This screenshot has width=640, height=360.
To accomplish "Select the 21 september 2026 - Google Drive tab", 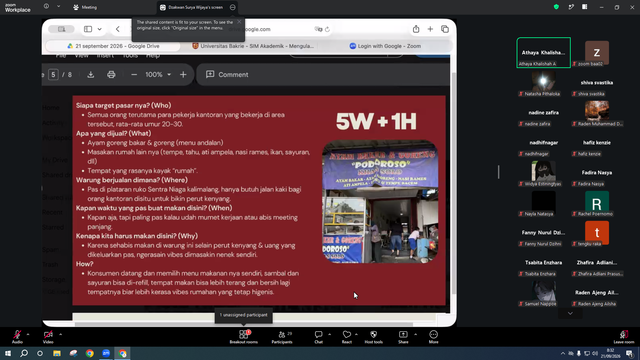I will coord(113,46).
